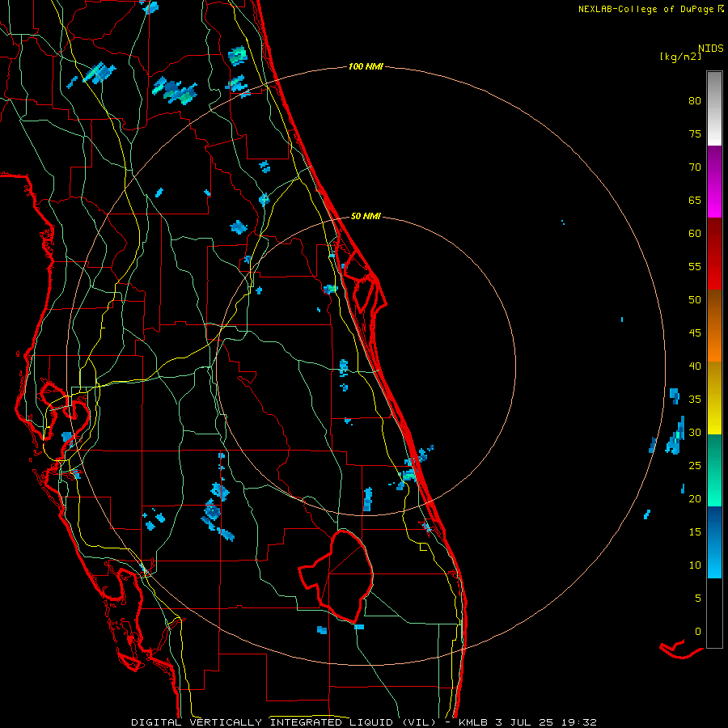Click the NIDS label above the scale
The height and width of the screenshot is (728, 728).
coord(711,49)
